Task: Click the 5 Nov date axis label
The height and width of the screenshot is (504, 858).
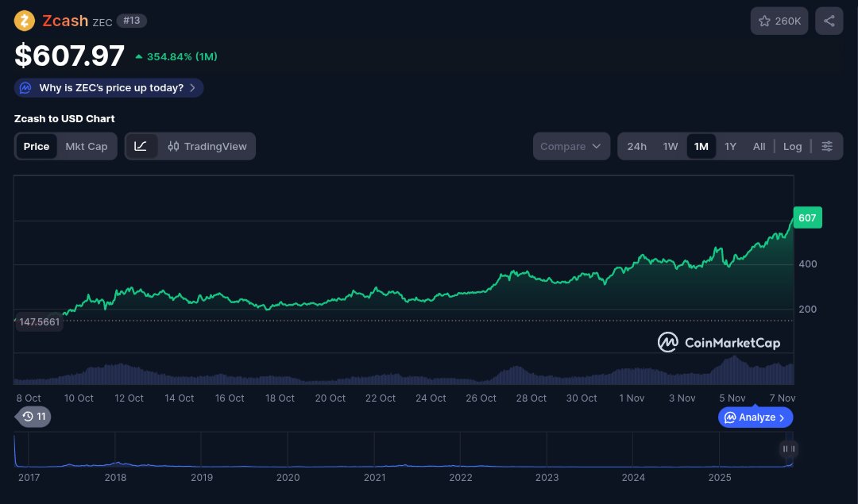Action: (x=732, y=398)
